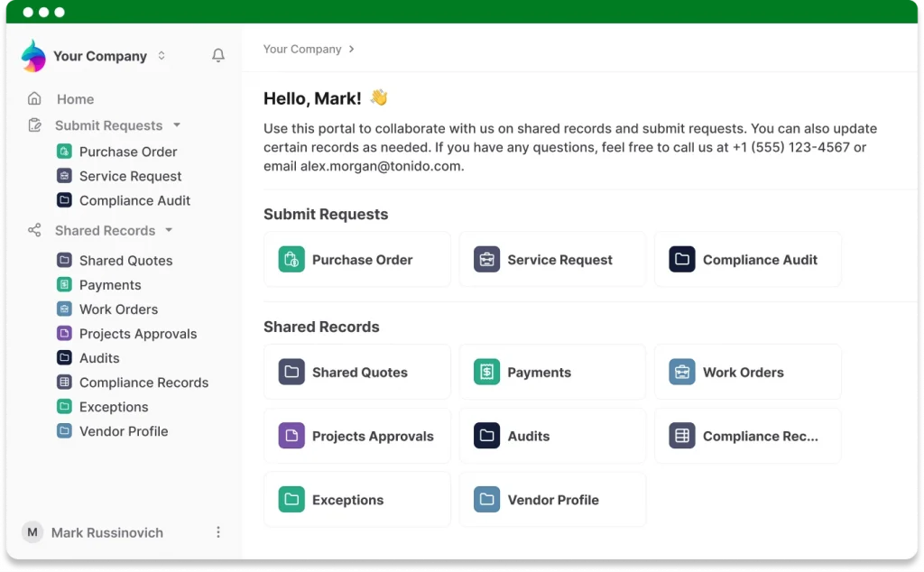Open Vendor Profile from the sidebar
The width and height of the screenshot is (924, 572).
click(x=124, y=431)
